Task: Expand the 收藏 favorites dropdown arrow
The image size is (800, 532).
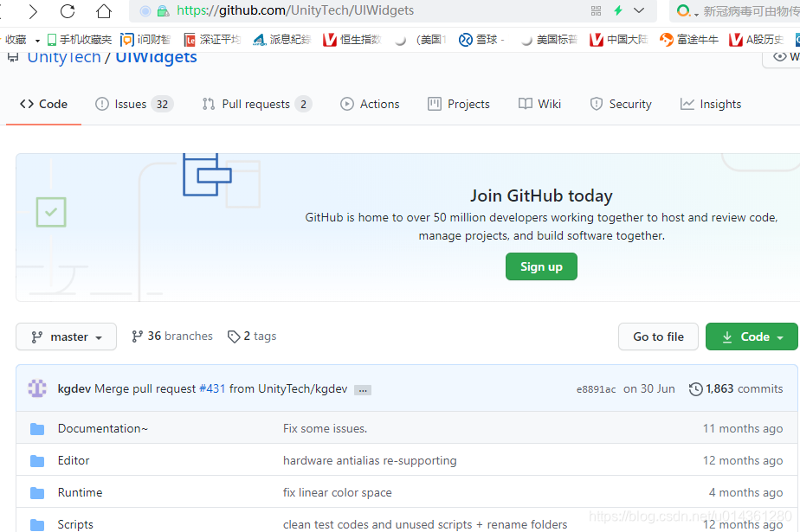Action: [x=37, y=41]
